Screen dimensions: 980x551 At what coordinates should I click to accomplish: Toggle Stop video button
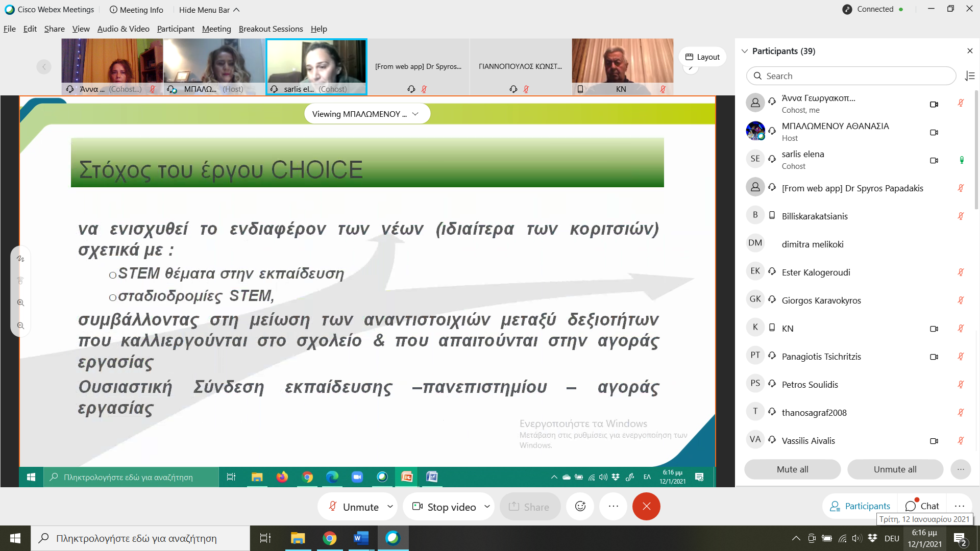click(x=444, y=507)
